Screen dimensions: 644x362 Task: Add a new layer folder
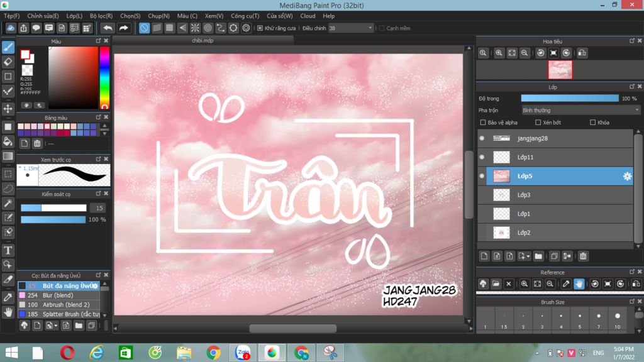click(x=538, y=256)
